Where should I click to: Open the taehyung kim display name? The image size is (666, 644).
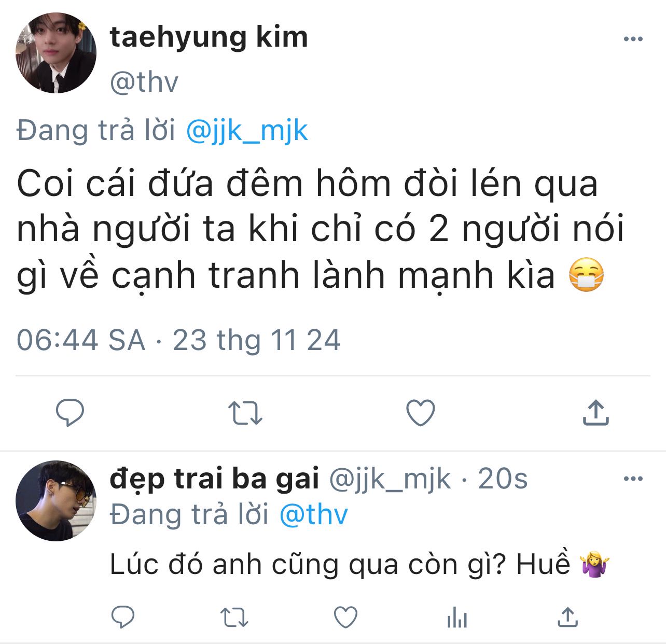pos(209,38)
